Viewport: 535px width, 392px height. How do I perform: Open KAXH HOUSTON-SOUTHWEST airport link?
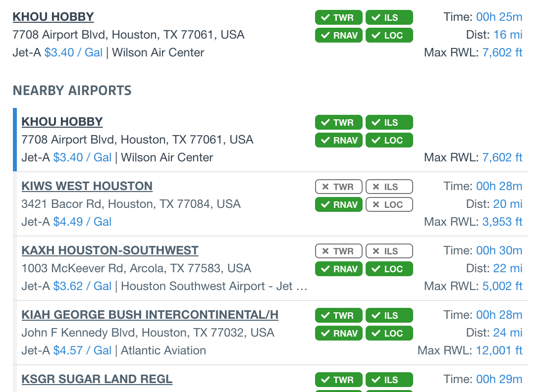pos(110,250)
